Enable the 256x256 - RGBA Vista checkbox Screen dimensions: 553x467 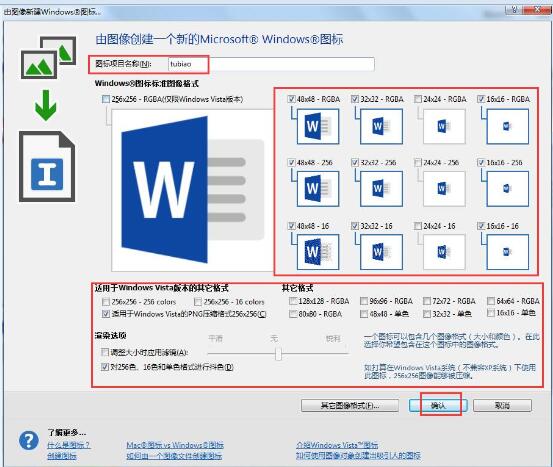pyautogui.click(x=106, y=99)
